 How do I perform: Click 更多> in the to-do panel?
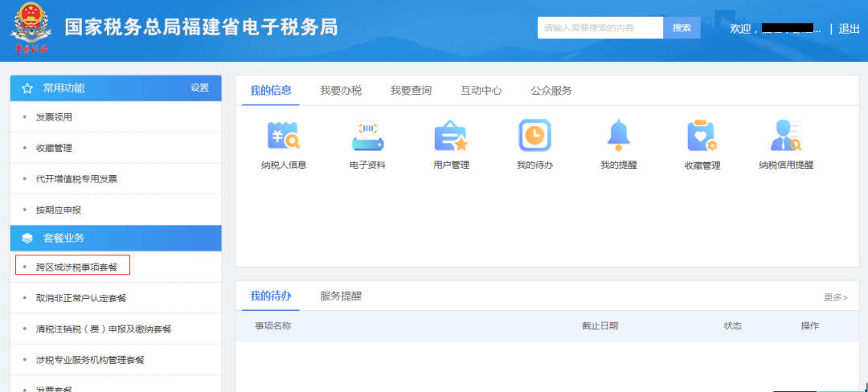tap(835, 297)
